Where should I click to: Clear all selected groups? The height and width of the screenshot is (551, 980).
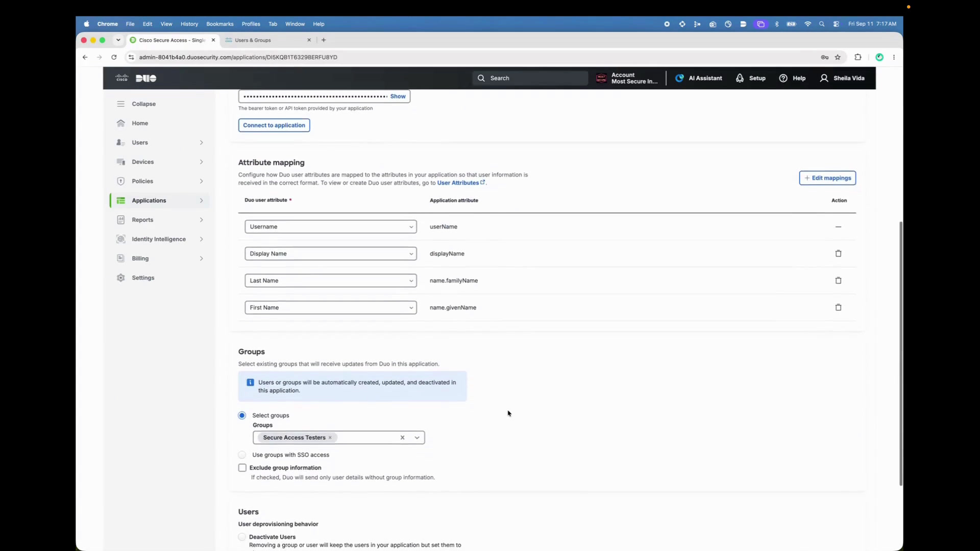point(402,438)
